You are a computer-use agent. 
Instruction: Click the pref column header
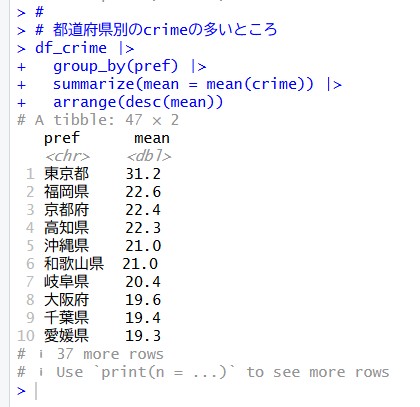tap(62, 138)
